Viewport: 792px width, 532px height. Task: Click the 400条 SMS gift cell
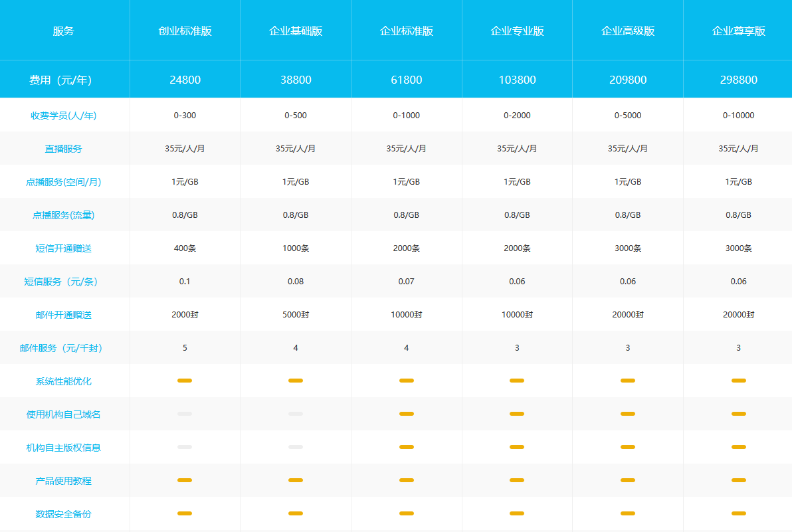tap(185, 248)
